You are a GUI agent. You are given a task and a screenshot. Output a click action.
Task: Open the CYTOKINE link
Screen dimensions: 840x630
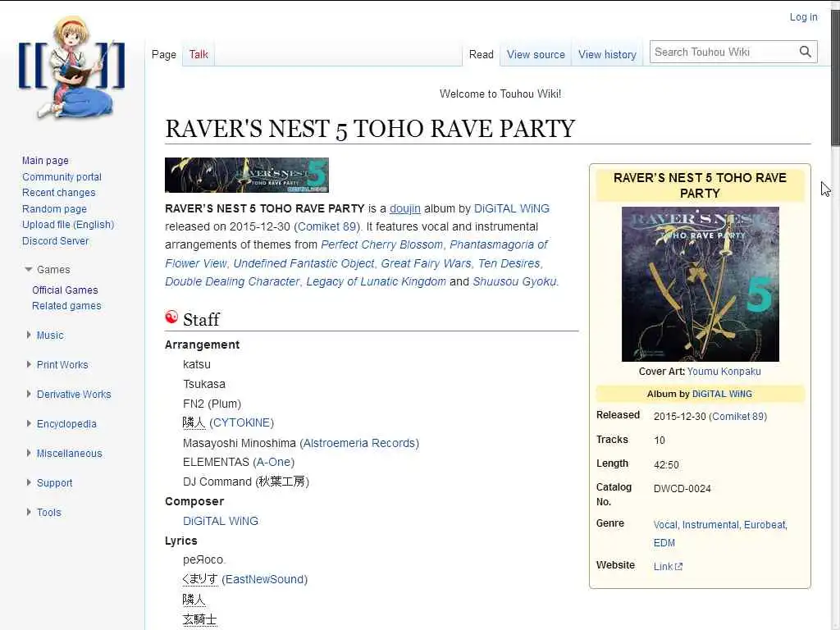tap(242, 422)
